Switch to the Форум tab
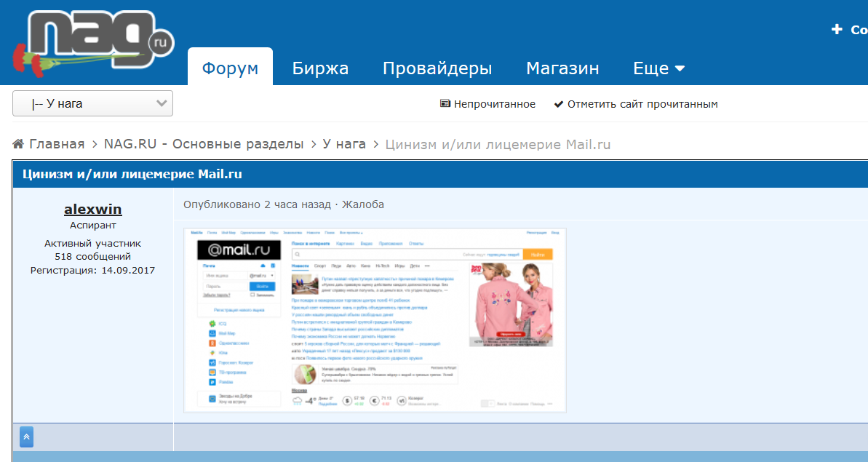 coord(231,68)
